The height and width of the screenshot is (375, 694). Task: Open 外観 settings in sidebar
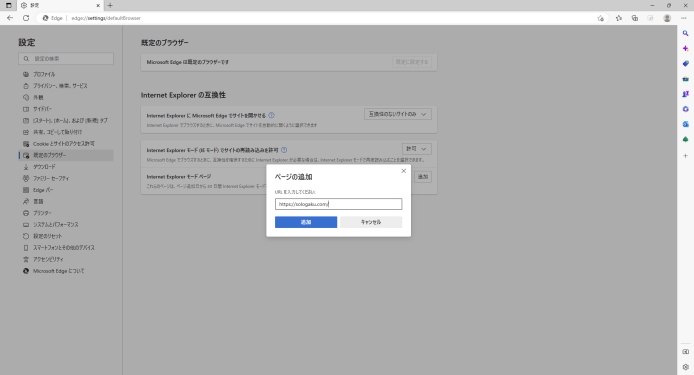(66, 97)
